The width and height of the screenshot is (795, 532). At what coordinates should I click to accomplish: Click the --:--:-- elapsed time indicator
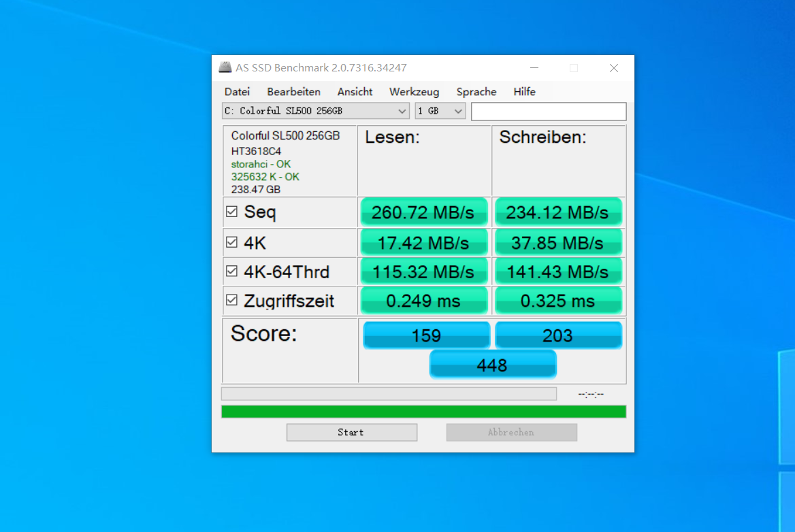click(x=591, y=394)
